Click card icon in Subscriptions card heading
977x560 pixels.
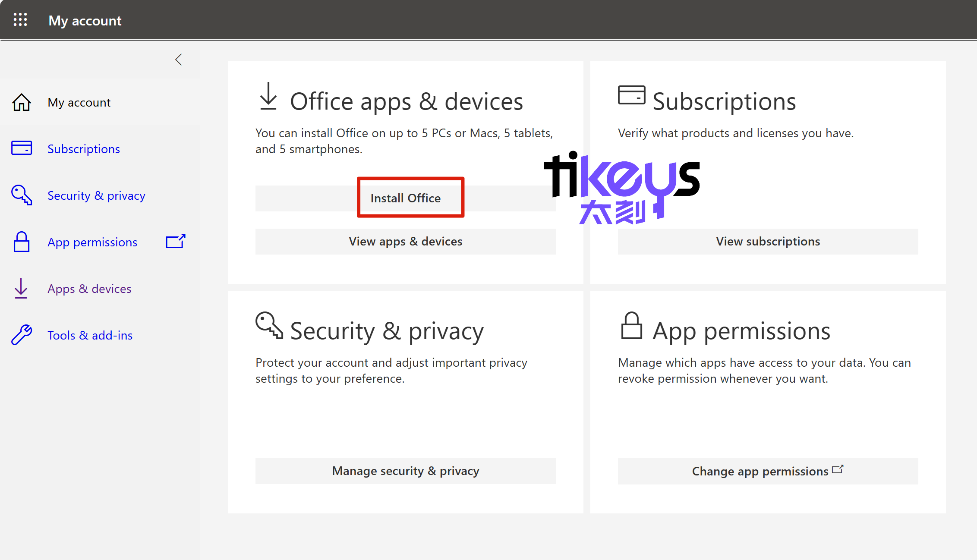pos(632,95)
